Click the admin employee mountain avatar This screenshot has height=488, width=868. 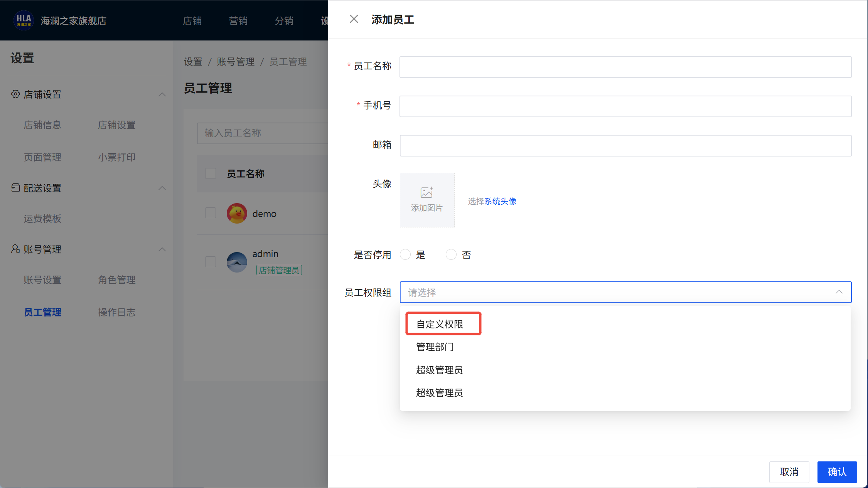pyautogui.click(x=237, y=262)
